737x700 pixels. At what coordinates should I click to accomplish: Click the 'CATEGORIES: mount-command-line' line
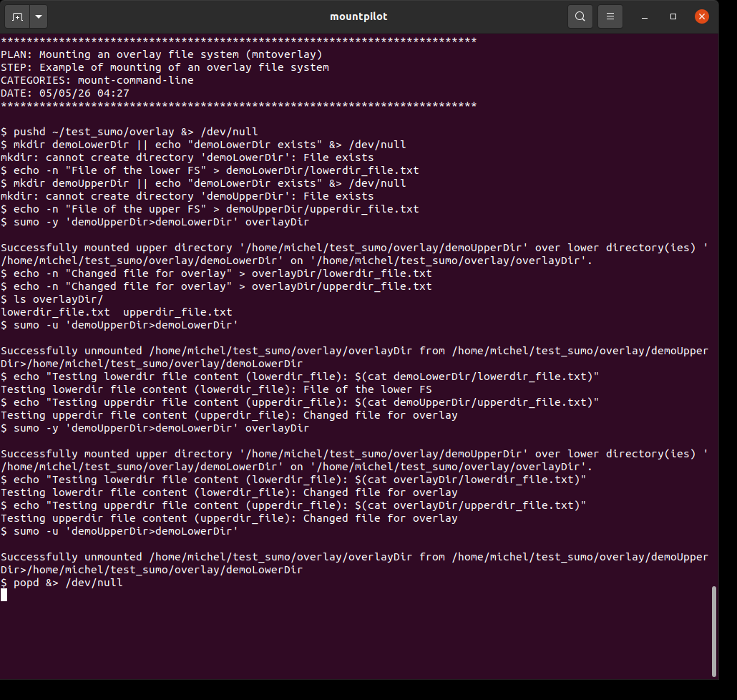pos(97,80)
